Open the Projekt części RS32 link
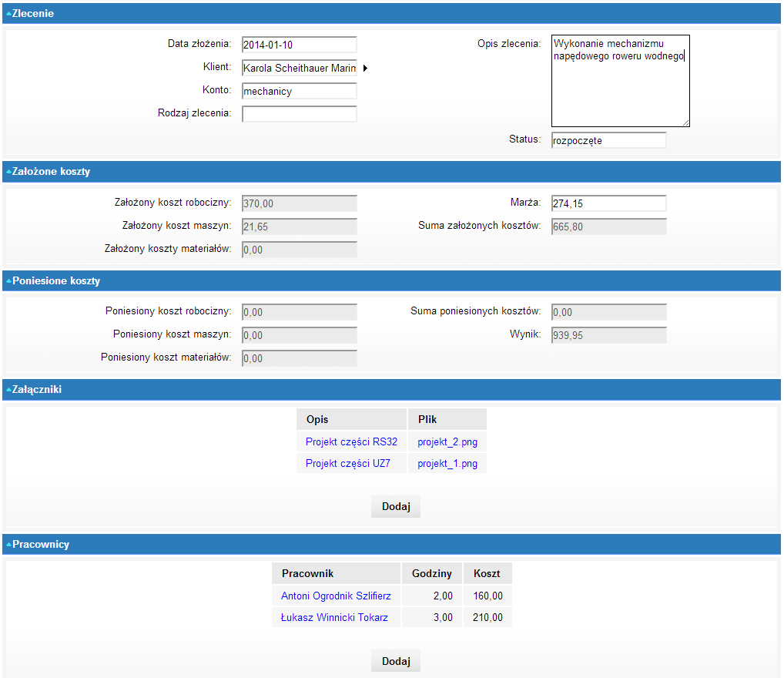Viewport: 784px width, 678px height. tap(351, 442)
